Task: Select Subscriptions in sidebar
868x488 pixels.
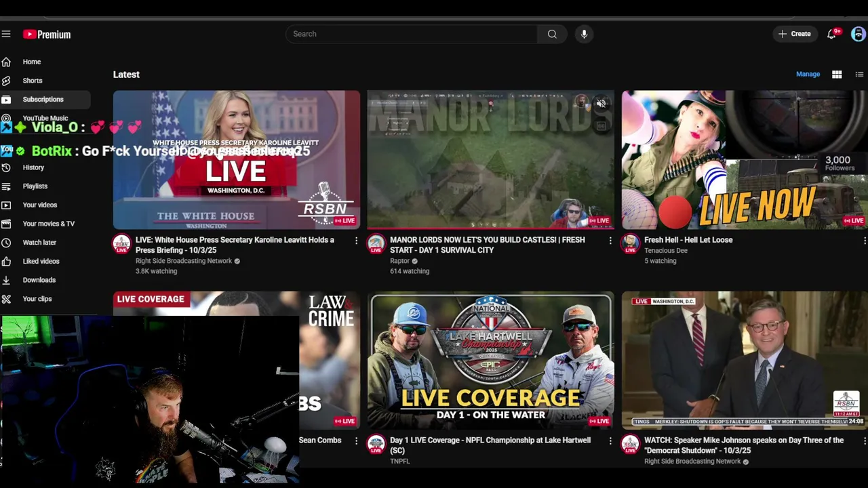Action: (43, 100)
